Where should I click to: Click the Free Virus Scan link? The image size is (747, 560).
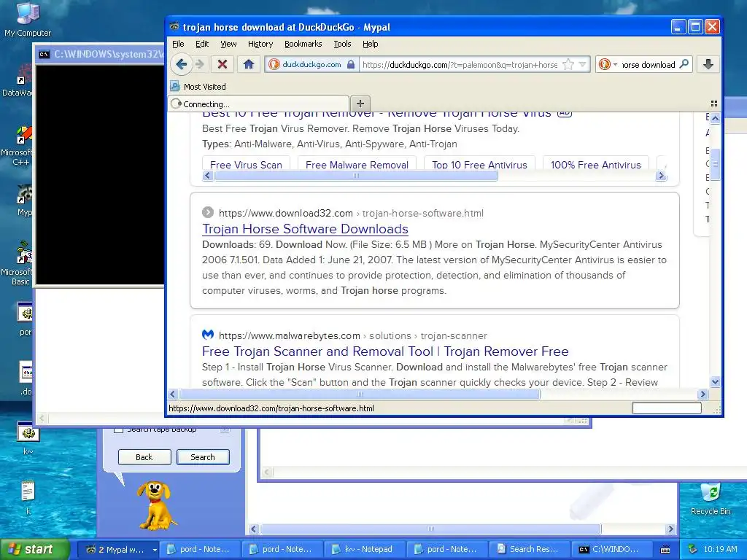[246, 164]
